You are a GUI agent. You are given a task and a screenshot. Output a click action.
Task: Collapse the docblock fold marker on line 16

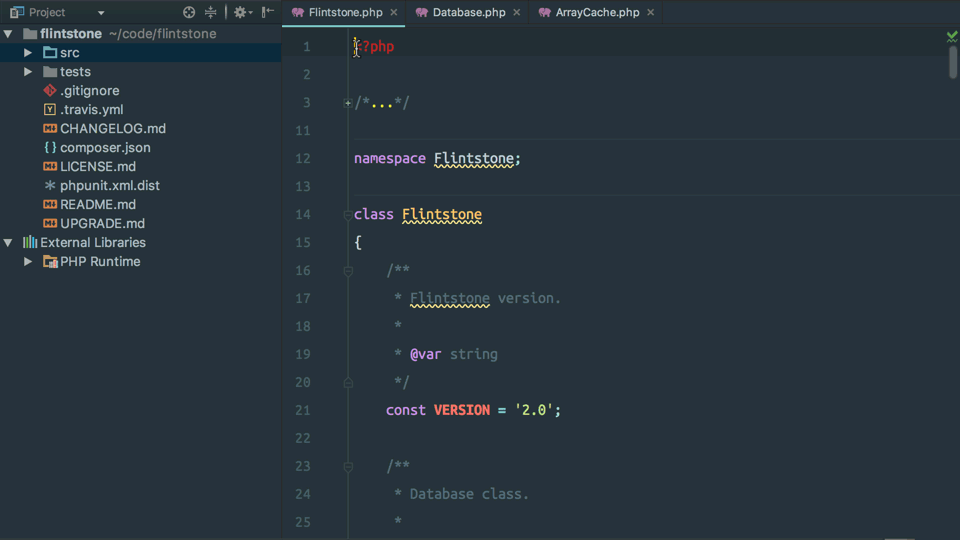pyautogui.click(x=348, y=271)
